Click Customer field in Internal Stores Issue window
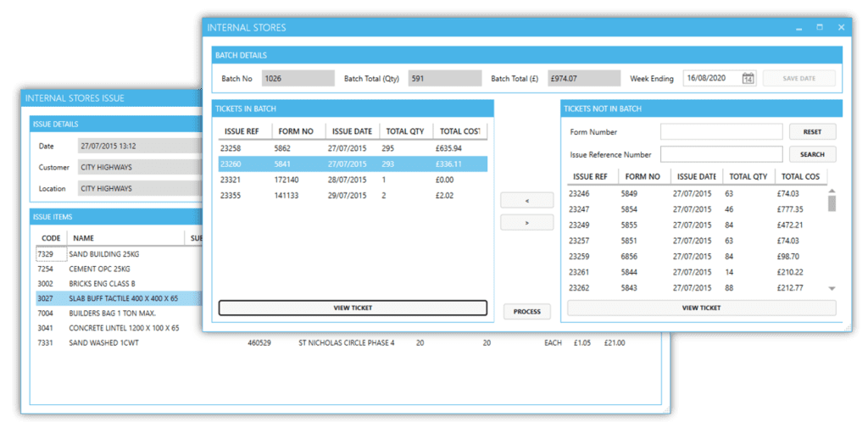Screen dimensions: 868x433 click(x=140, y=167)
